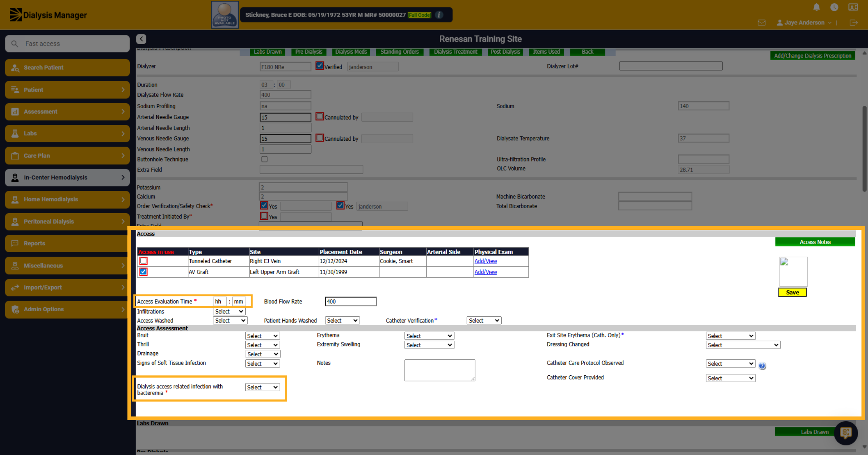The height and width of the screenshot is (455, 868).
Task: Switch to the Dialysis Meds tab
Action: [x=351, y=52]
